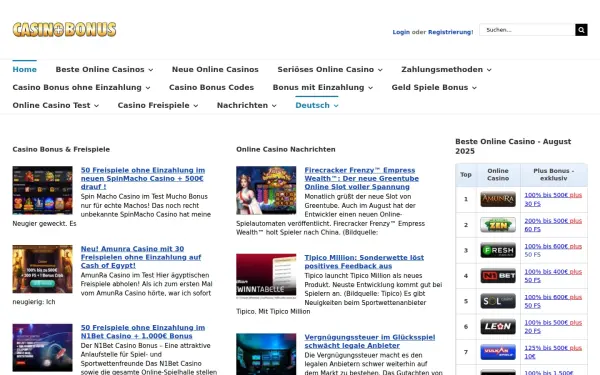Expand the Beste Online Casinos menu chevron
The image size is (600, 375).
click(151, 70)
